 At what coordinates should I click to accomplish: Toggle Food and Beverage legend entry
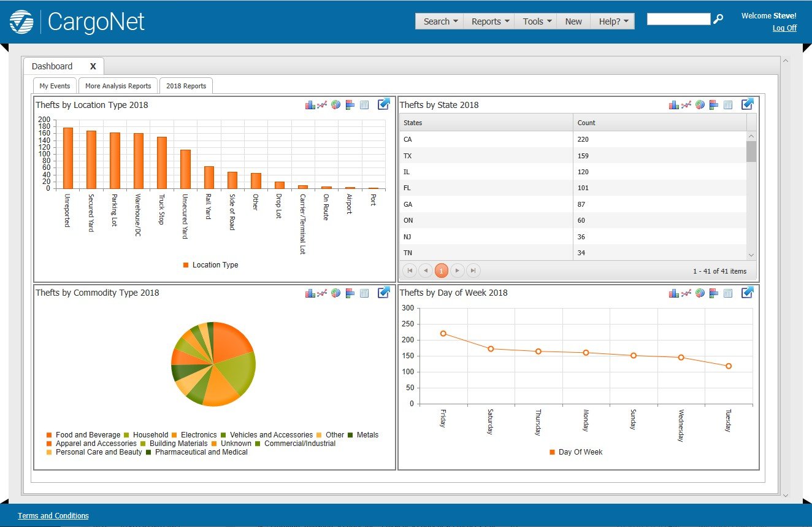tap(83, 435)
